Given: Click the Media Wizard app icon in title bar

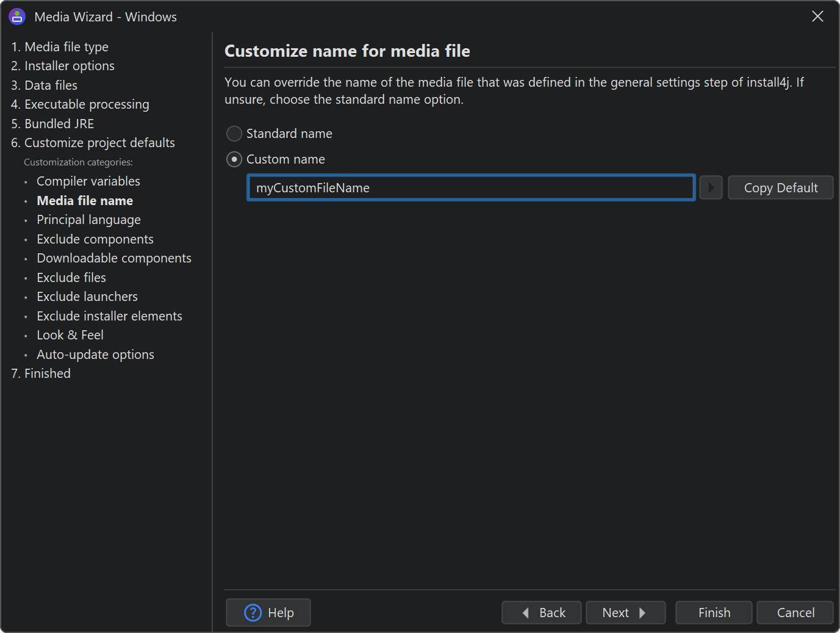Looking at the screenshot, I should click(x=17, y=16).
